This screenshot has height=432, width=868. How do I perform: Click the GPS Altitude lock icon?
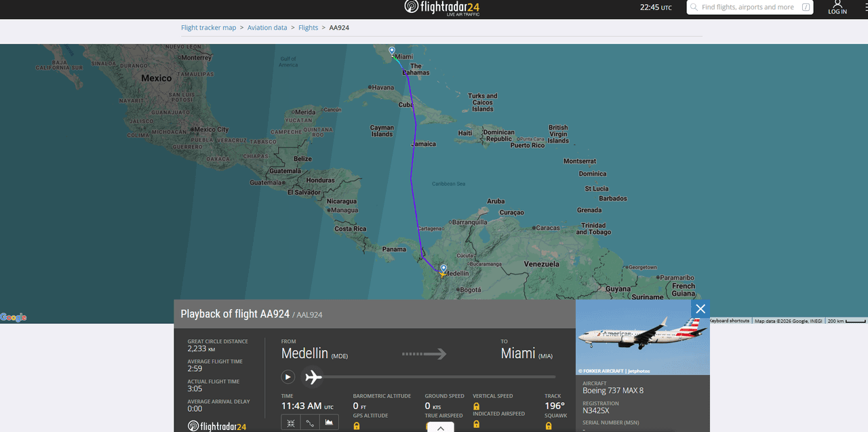[356, 426]
